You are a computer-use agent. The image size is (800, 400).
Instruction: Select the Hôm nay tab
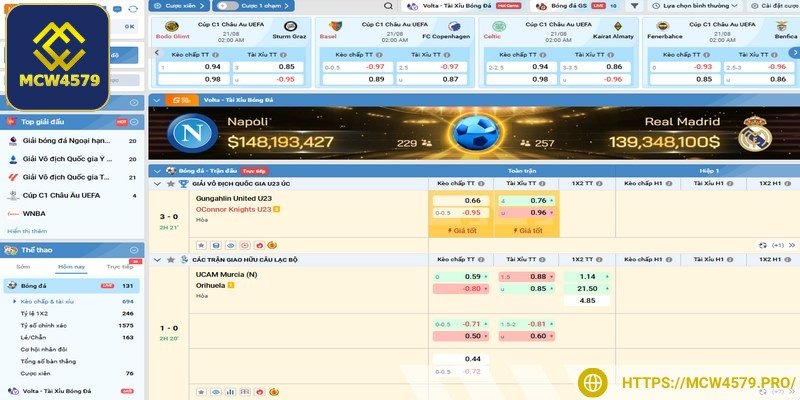pyautogui.click(x=71, y=267)
